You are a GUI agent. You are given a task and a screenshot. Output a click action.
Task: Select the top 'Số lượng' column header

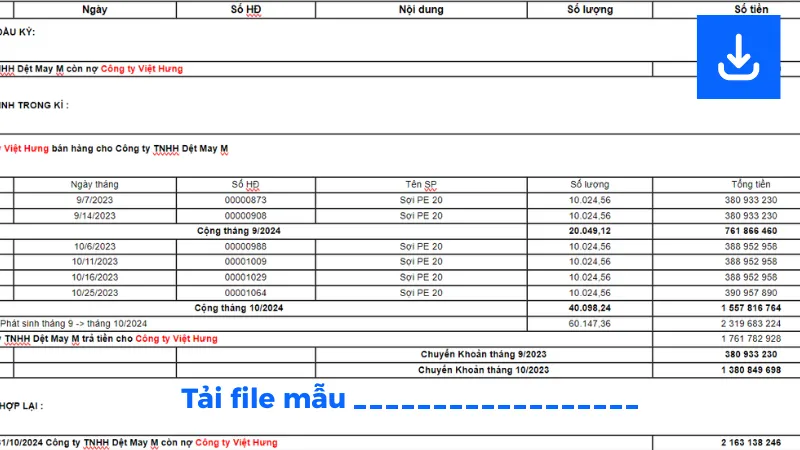[x=590, y=9]
